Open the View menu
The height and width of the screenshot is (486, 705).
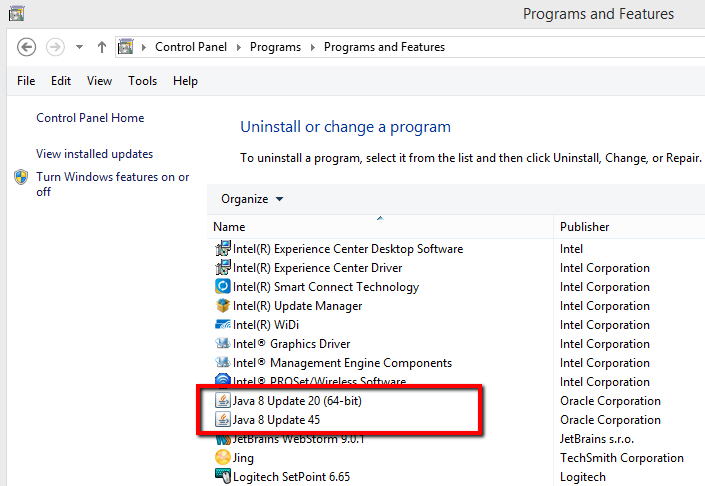(99, 81)
